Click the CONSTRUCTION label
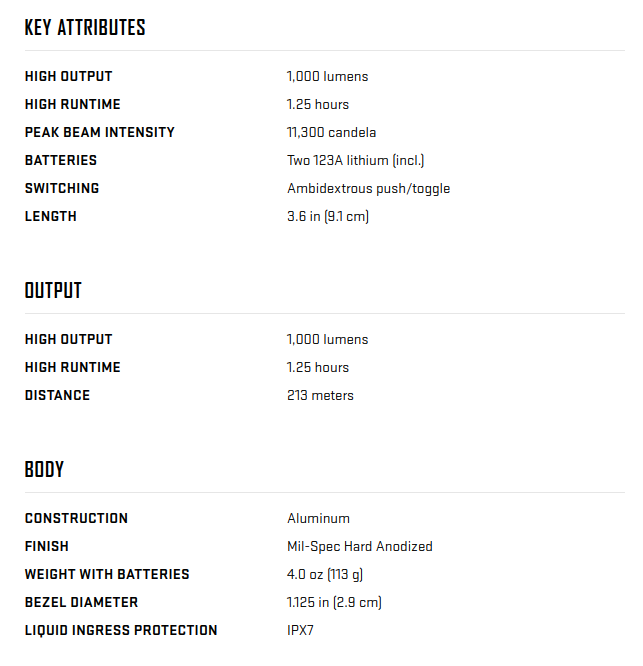 pos(76,518)
